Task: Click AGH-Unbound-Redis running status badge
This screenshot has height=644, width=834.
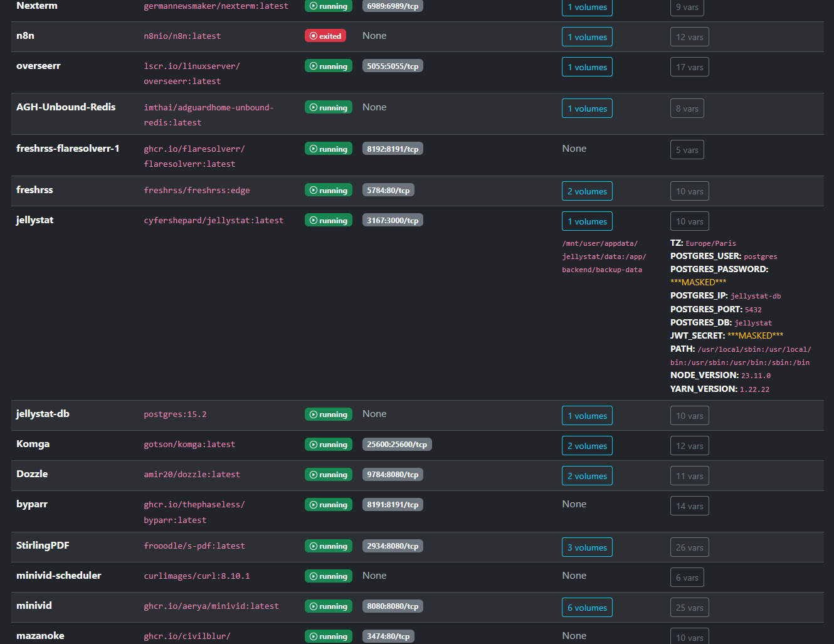Action: point(329,107)
